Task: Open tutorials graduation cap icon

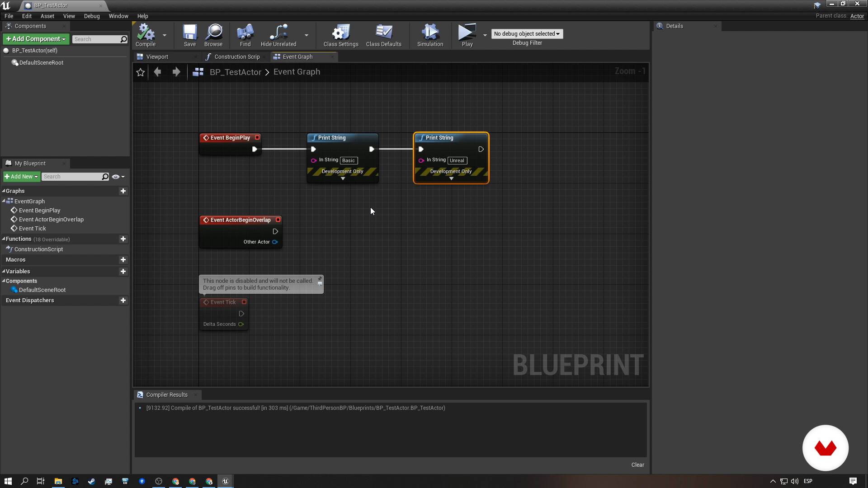Action: click(x=817, y=5)
